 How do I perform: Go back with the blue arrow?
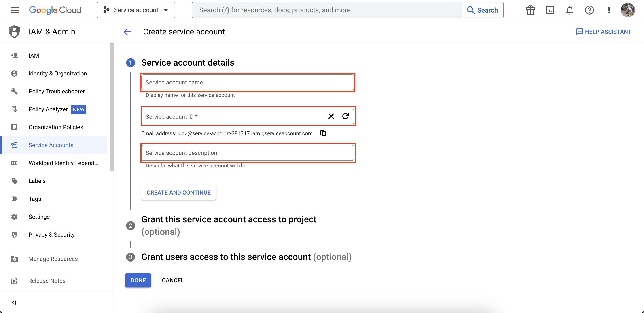127,32
